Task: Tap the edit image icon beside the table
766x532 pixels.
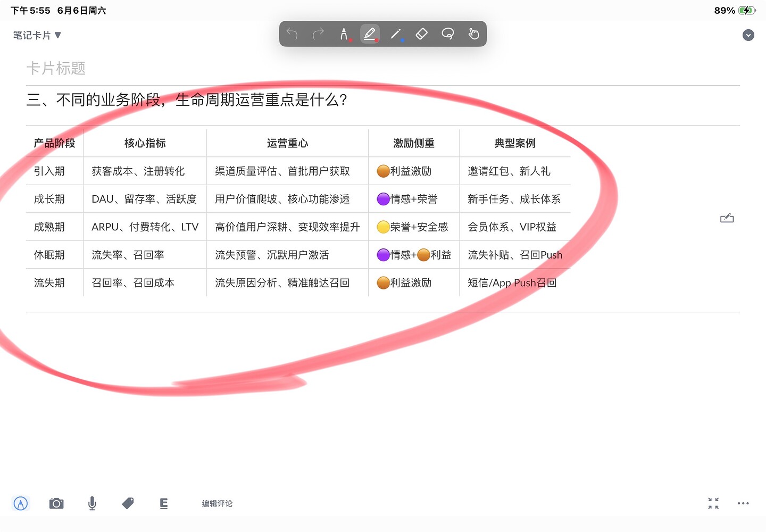Action: (x=727, y=218)
